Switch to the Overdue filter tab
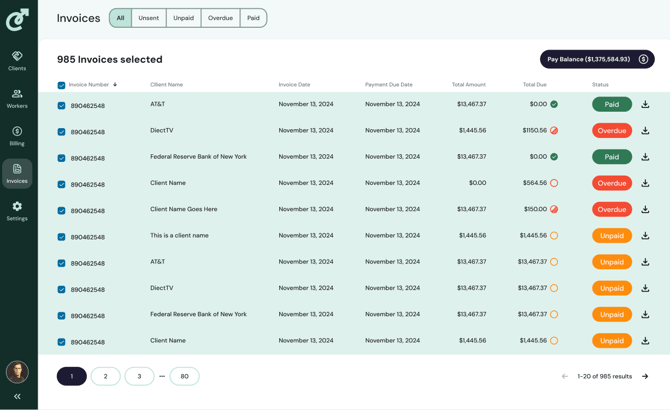 [220, 18]
